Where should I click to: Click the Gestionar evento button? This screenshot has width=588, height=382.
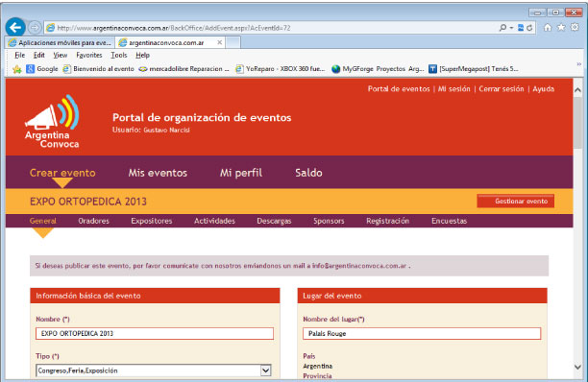point(515,202)
